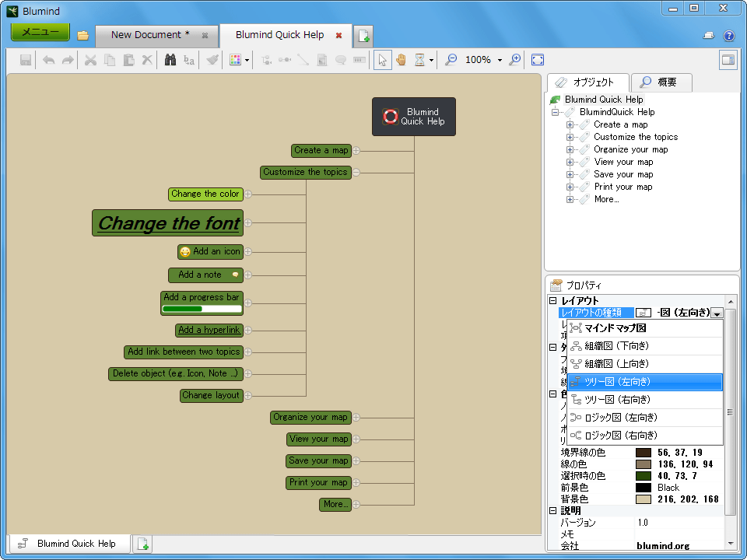The height and width of the screenshot is (560, 747).
Task: Click the バージョン value field 1.0
Action: (679, 523)
